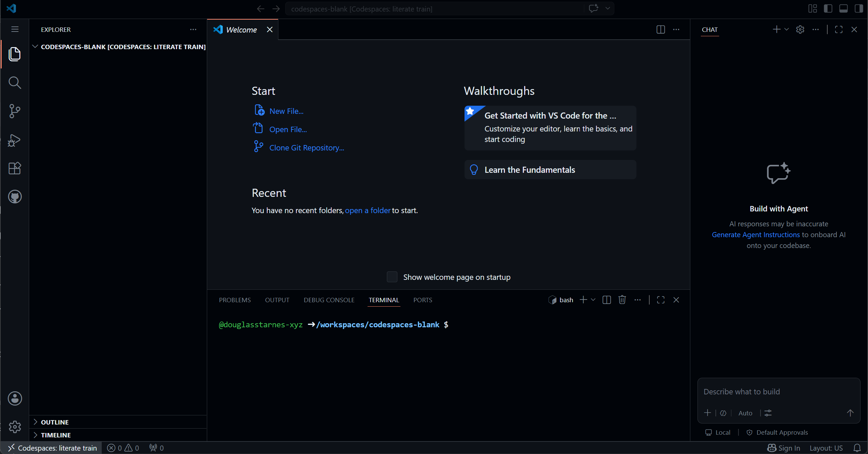Open the hamburger application menu

[15, 29]
